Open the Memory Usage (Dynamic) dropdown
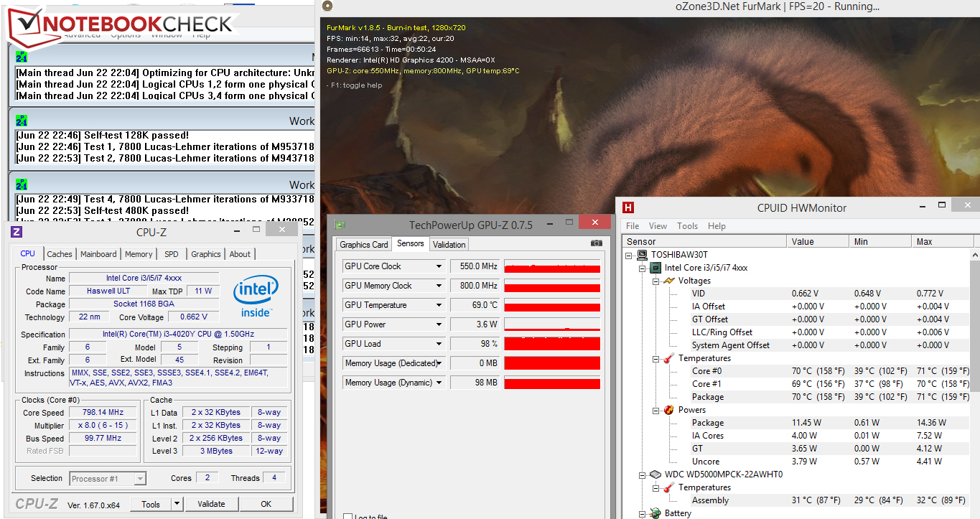The image size is (980, 519). [x=439, y=383]
